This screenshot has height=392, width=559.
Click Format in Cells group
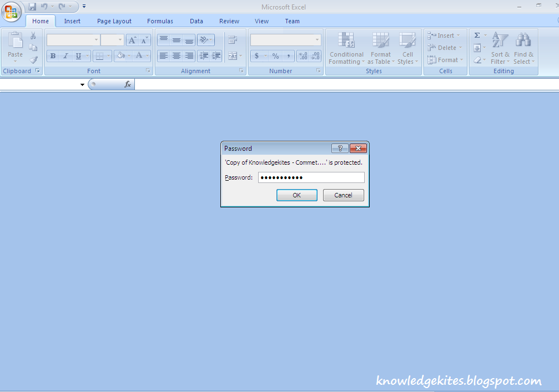pyautogui.click(x=445, y=60)
